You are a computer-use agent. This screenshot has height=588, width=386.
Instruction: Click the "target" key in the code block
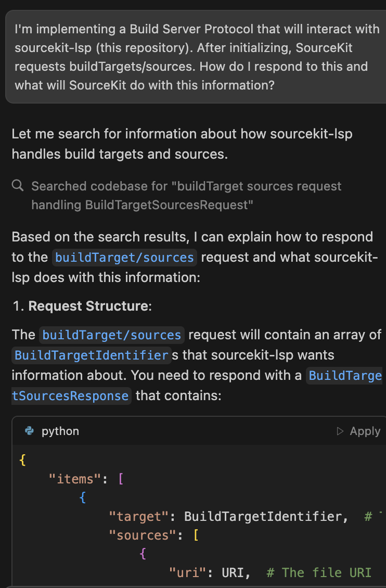(x=139, y=517)
